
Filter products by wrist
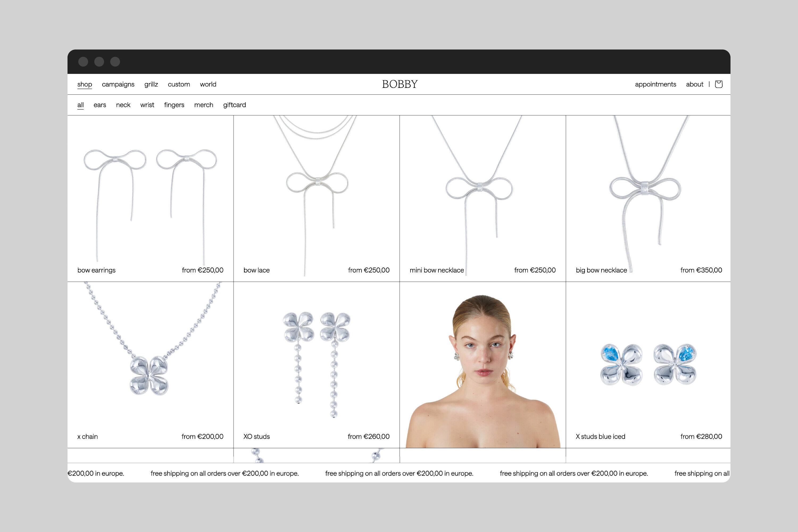coord(147,105)
